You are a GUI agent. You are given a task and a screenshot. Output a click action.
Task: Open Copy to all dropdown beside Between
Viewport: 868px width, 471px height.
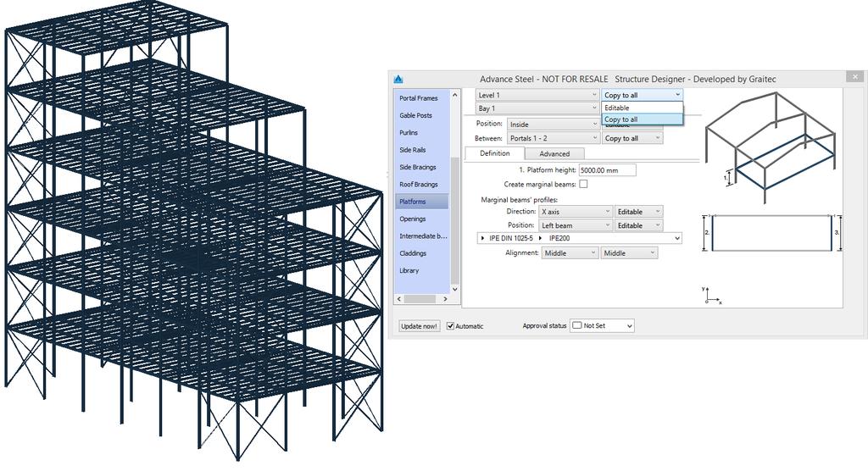click(632, 138)
